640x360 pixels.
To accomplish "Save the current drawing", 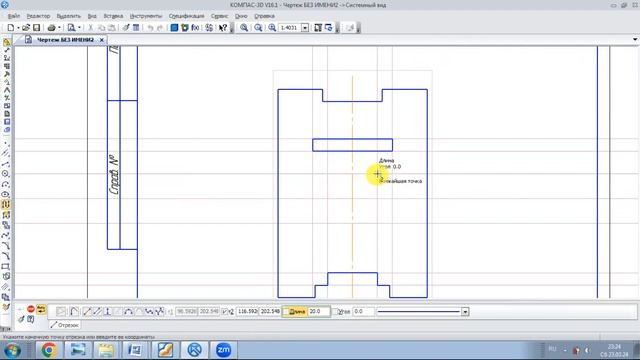I will [36, 28].
